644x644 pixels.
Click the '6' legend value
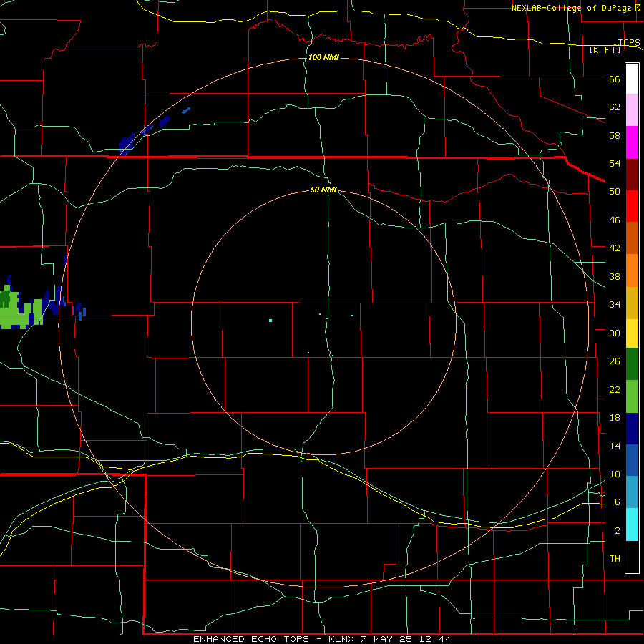click(x=618, y=502)
